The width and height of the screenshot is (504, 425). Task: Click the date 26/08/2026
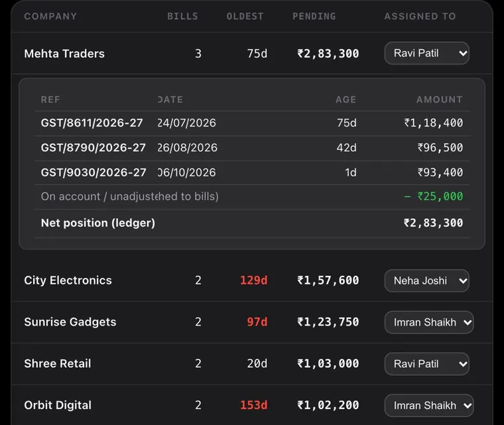pos(188,148)
